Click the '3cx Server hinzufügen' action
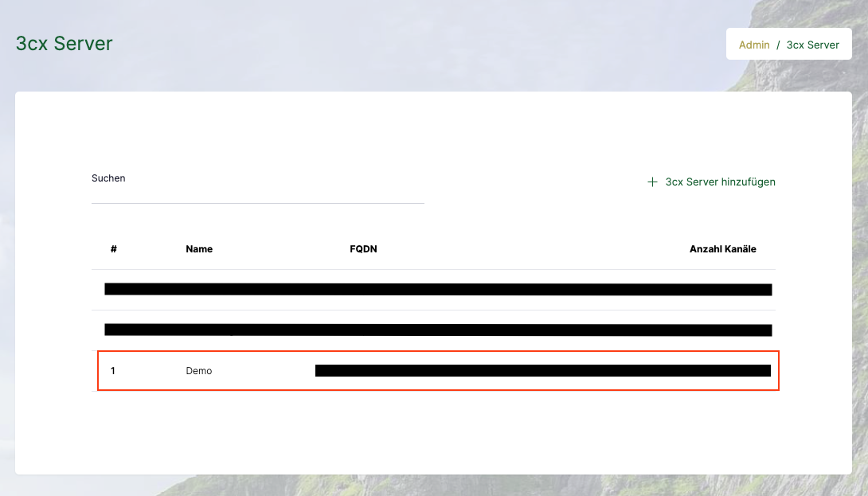The width and height of the screenshot is (868, 496). click(x=720, y=182)
